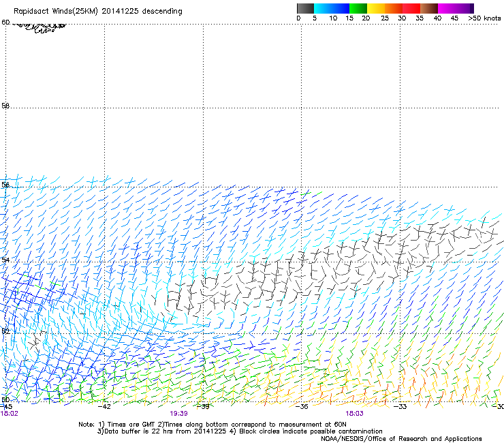The height and width of the screenshot is (443, 504).
Task: Click the longitude label '-39'
Action: (x=203, y=407)
